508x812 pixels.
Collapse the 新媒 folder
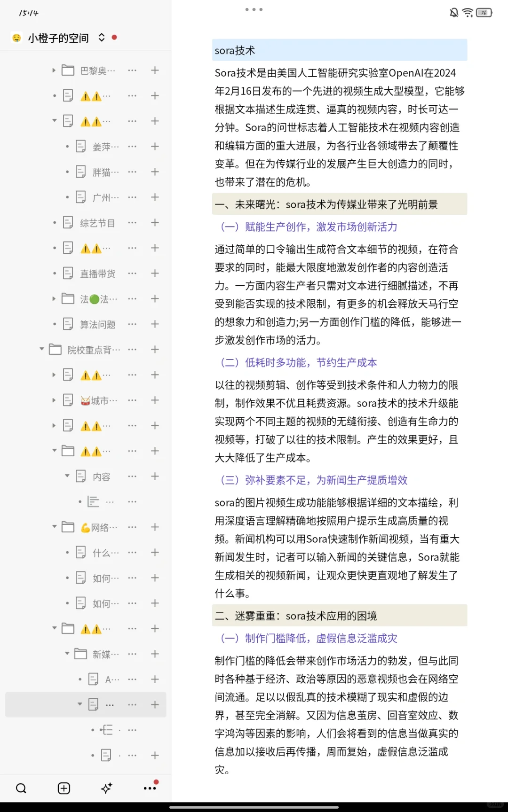(x=67, y=654)
